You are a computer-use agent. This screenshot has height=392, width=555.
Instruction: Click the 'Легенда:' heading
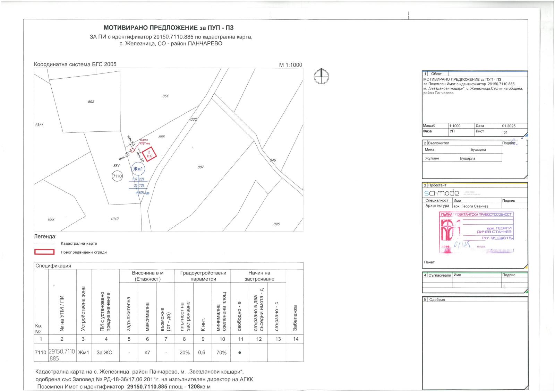tap(45, 236)
